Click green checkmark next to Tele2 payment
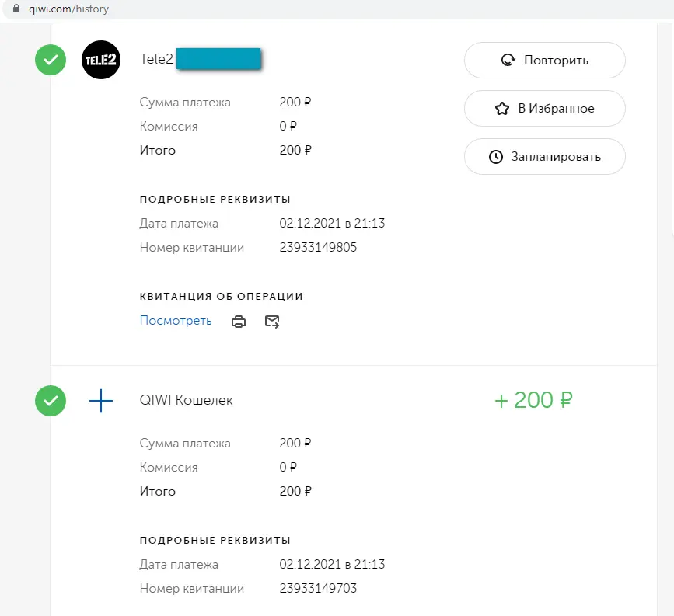 51,60
